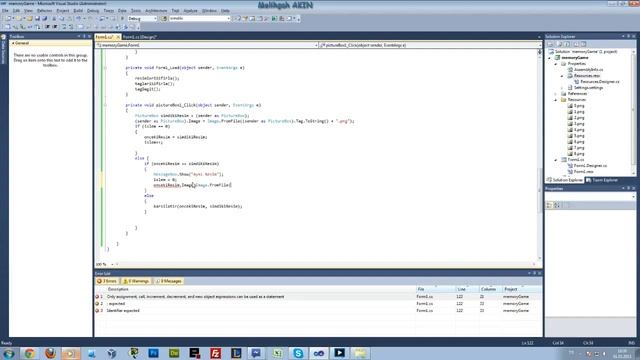Select AssemblyInfo.cs in Solution Explorer
Viewport: 640px width, 360px height.
(x=588, y=70)
